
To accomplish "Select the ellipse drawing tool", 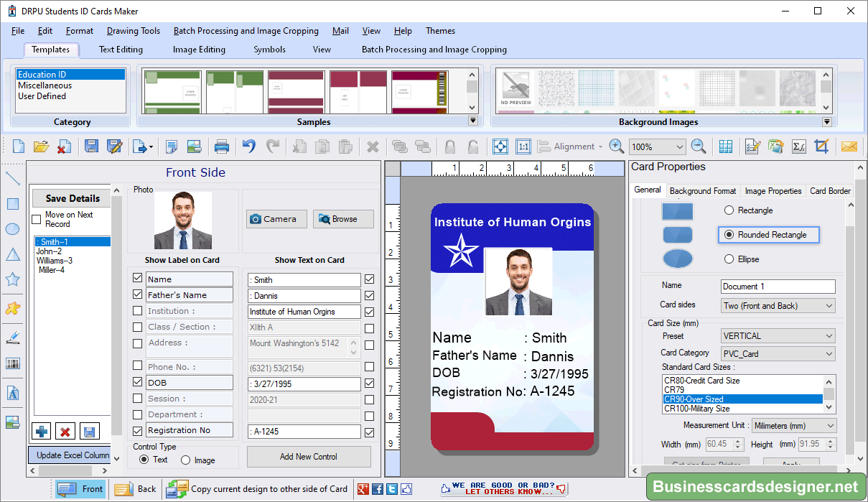I will [12, 229].
